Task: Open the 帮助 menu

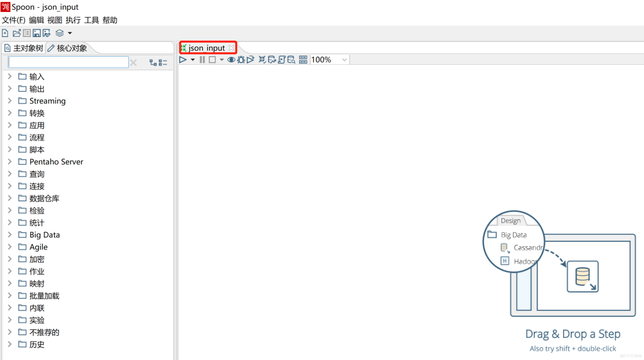Action: (x=110, y=20)
